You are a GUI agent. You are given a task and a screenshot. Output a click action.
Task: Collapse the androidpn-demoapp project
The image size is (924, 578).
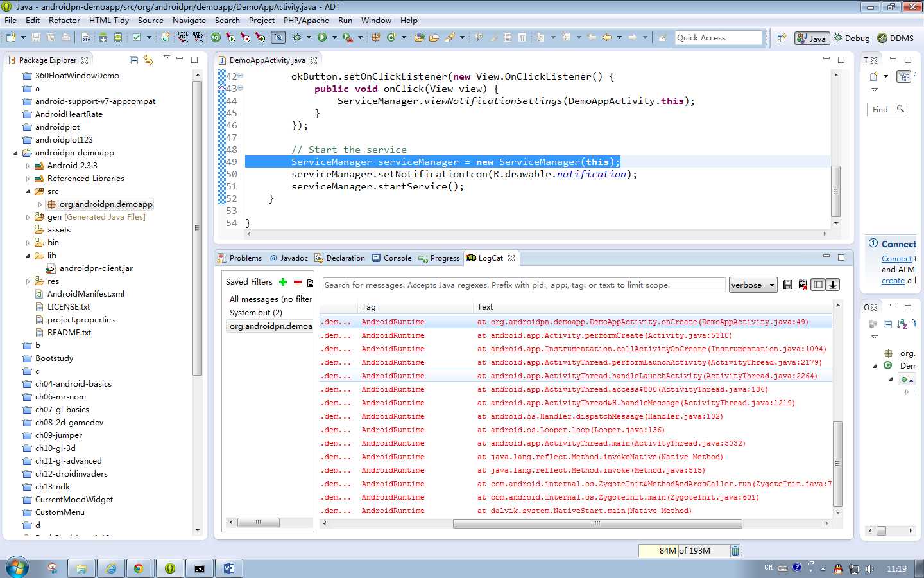coord(16,153)
